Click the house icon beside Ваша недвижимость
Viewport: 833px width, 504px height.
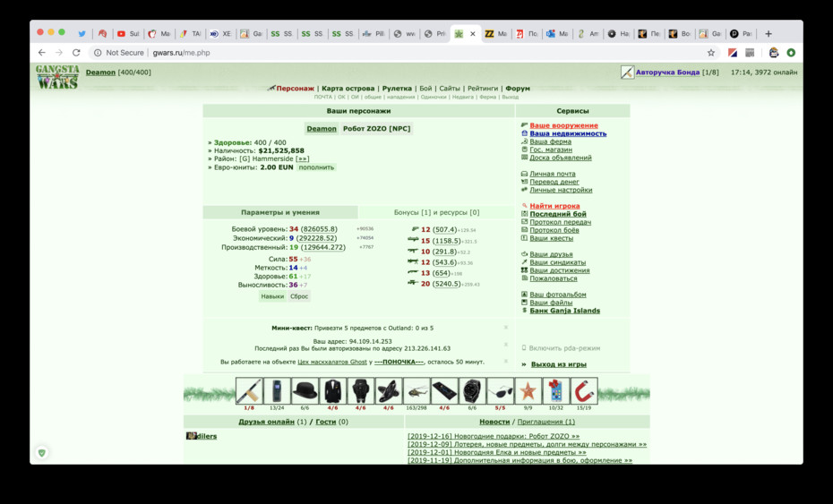click(x=524, y=133)
